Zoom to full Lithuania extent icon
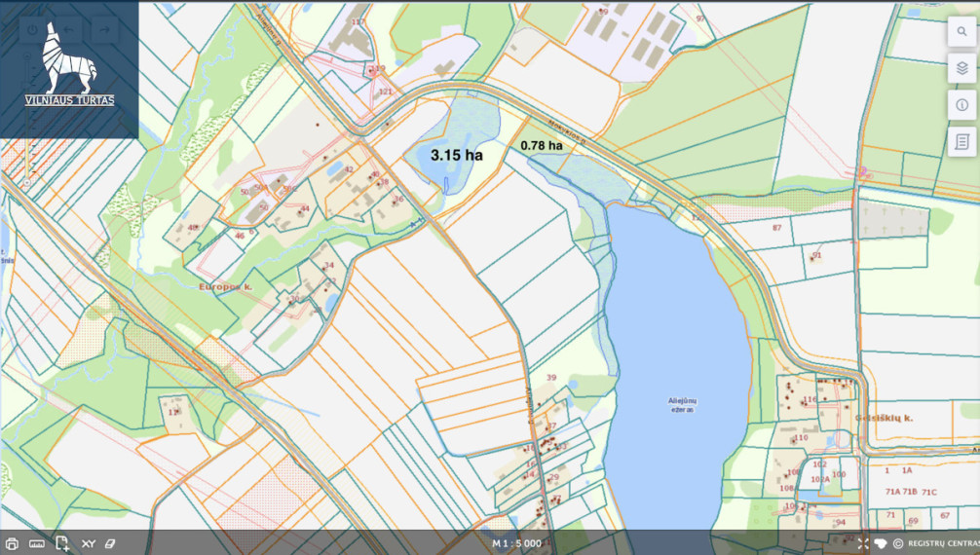980x555 pixels. click(x=881, y=543)
